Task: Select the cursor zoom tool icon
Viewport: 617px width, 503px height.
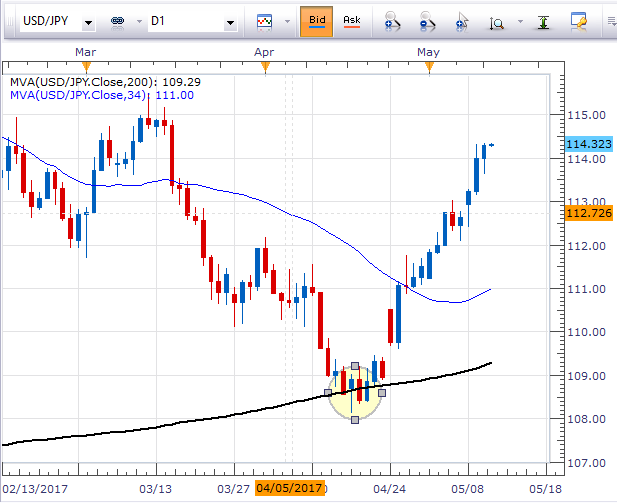Action: 462,21
